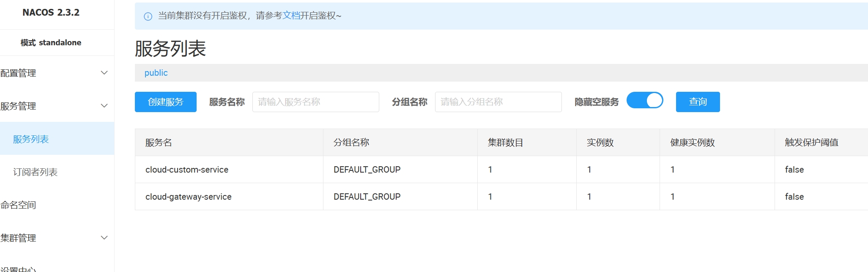The height and width of the screenshot is (272, 868).
Task: Go to 命名空间 page
Action: pos(18,205)
